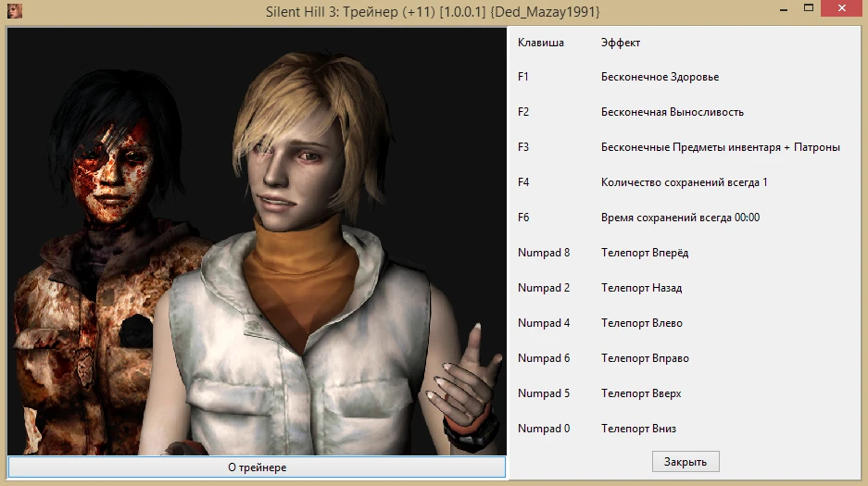Select the 'Numpad 2' key label

tap(544, 288)
